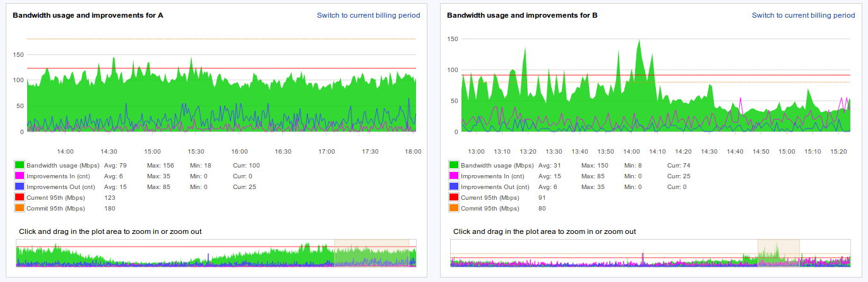Click 'Current 95th (Mbps)' label in B legend
Screen dimensions: 868x282
pyautogui.click(x=490, y=198)
